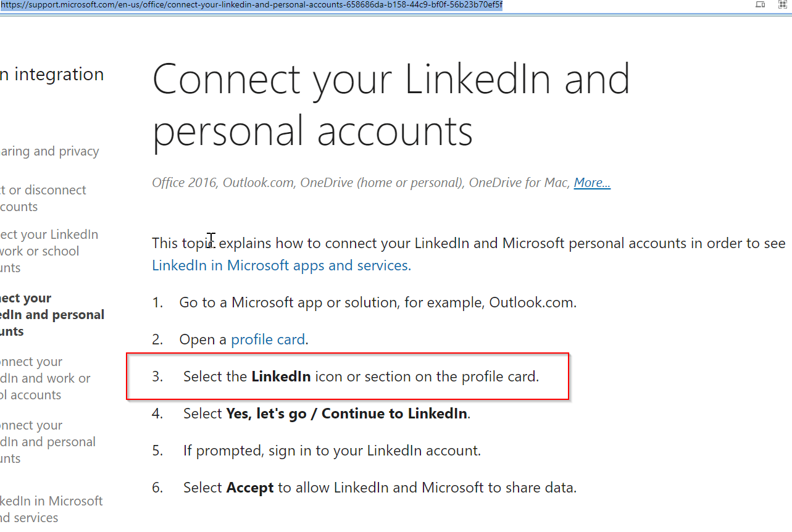Click the bold 'Yes, let's go / Continue to LinkedIn' text
Screen dimensions: 792x532
click(x=347, y=414)
